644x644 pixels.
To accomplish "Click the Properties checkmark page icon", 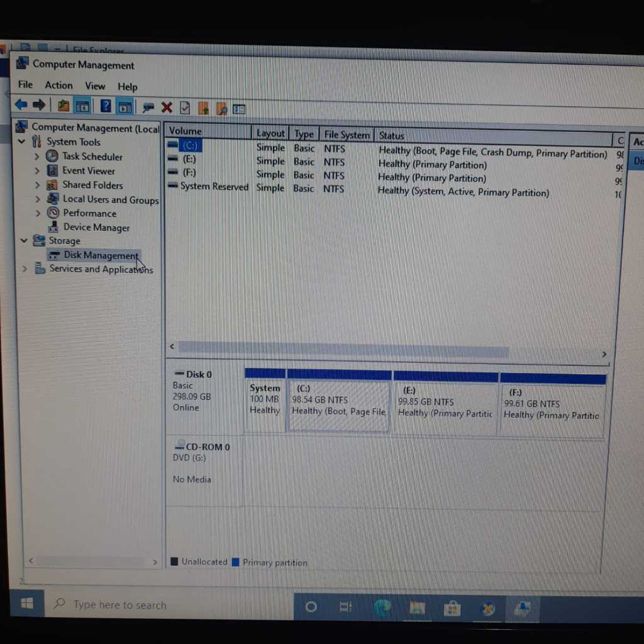I will 185,108.
